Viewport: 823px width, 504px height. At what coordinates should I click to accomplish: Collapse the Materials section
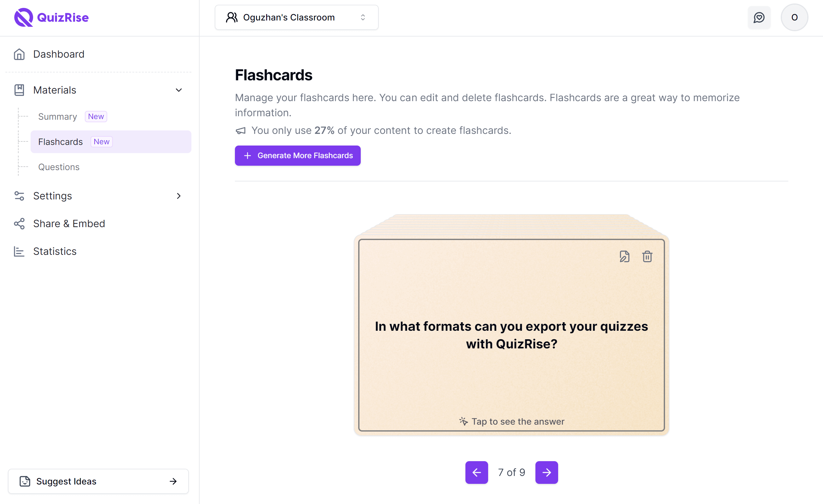coord(179,90)
